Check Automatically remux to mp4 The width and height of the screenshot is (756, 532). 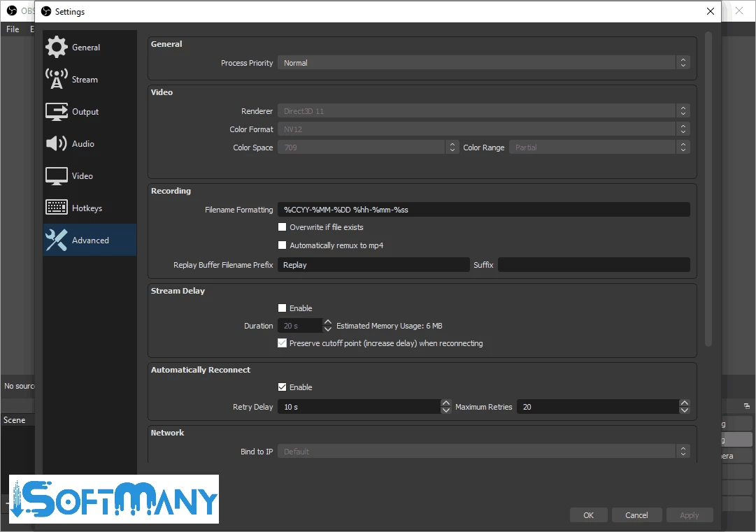tap(283, 245)
